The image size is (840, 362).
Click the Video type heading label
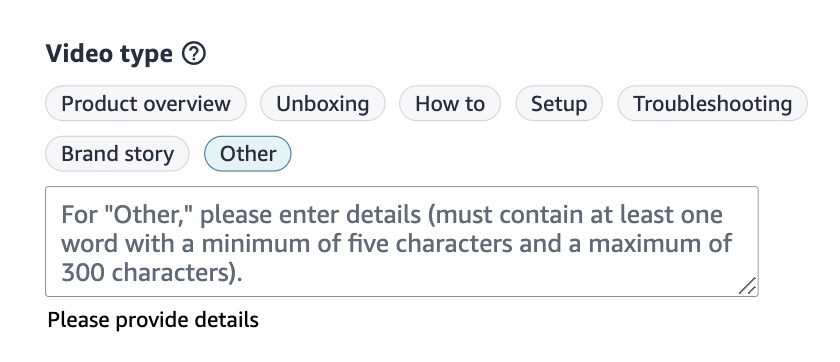pos(109,54)
